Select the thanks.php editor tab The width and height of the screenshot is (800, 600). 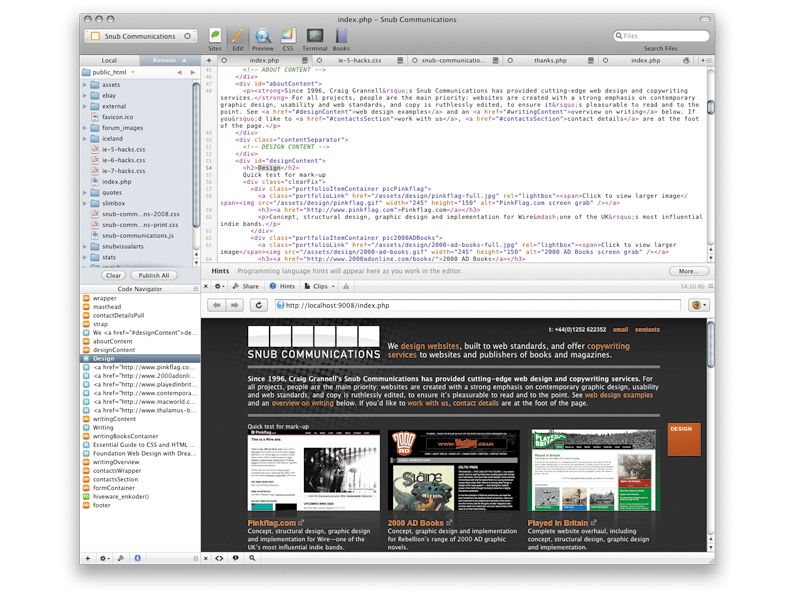(550, 60)
